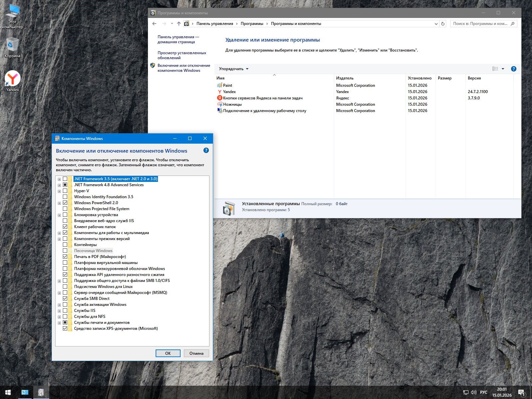Click the help icon in Компоненты Windows dialog
Image resolution: width=532 pixels, height=399 pixels.
click(x=206, y=151)
